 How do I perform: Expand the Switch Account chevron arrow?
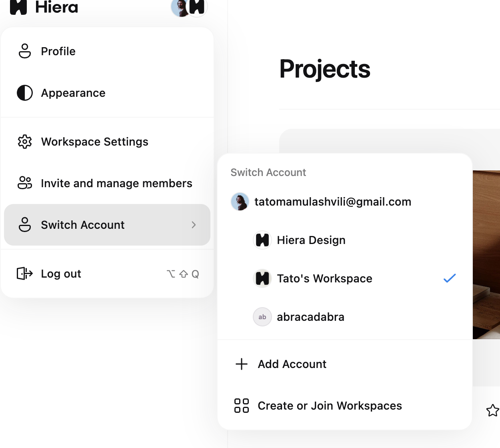click(x=194, y=225)
